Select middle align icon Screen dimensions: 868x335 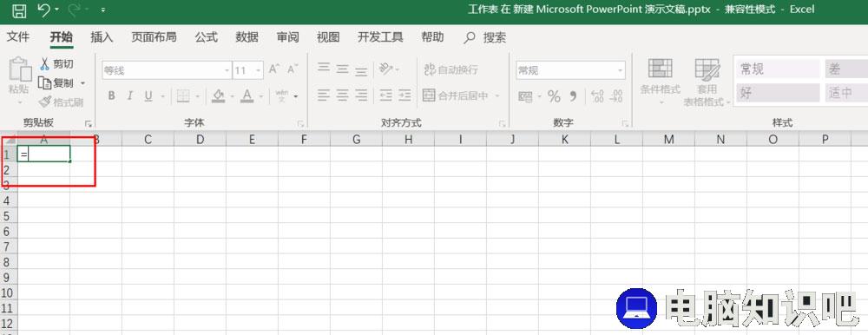pos(343,69)
